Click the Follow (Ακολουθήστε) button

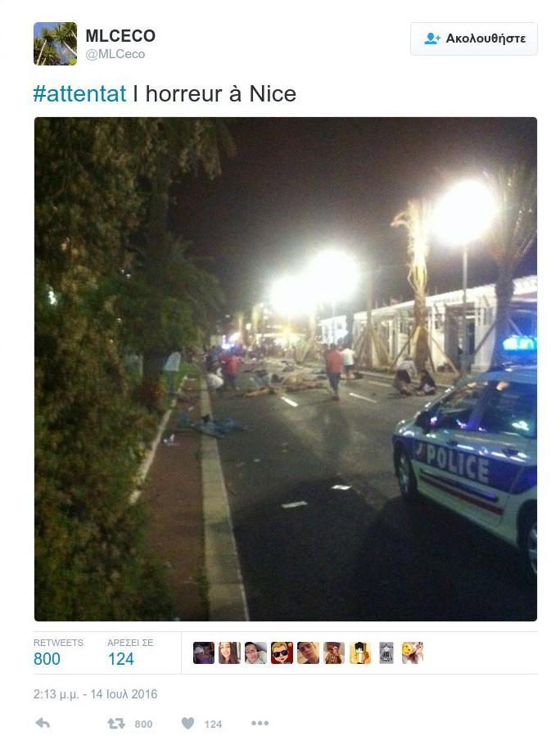pyautogui.click(x=474, y=38)
